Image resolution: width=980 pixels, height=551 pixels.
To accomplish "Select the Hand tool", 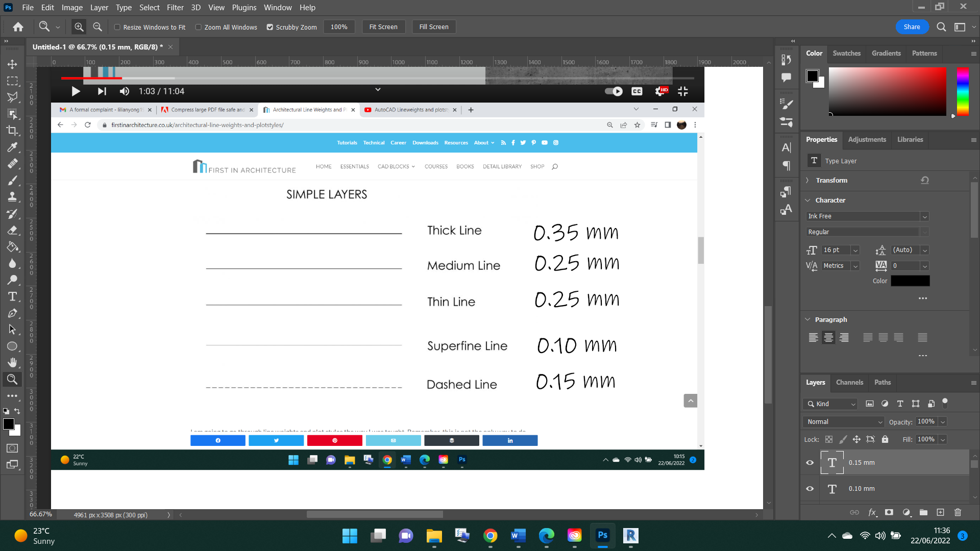I will (12, 363).
